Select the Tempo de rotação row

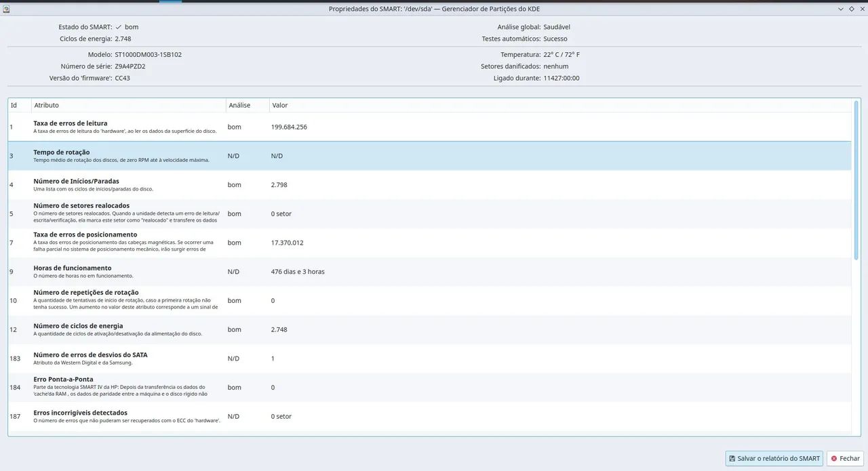tap(430, 156)
